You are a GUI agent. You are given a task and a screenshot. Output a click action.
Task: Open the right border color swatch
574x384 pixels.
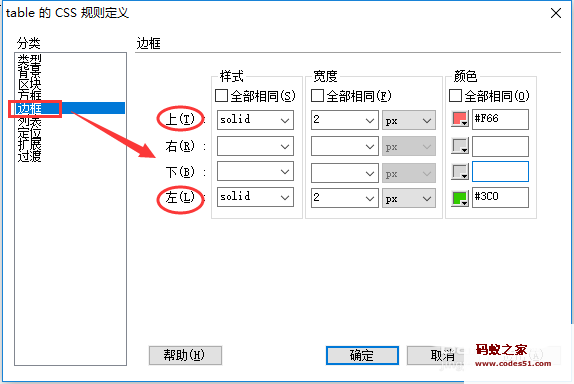[x=460, y=145]
